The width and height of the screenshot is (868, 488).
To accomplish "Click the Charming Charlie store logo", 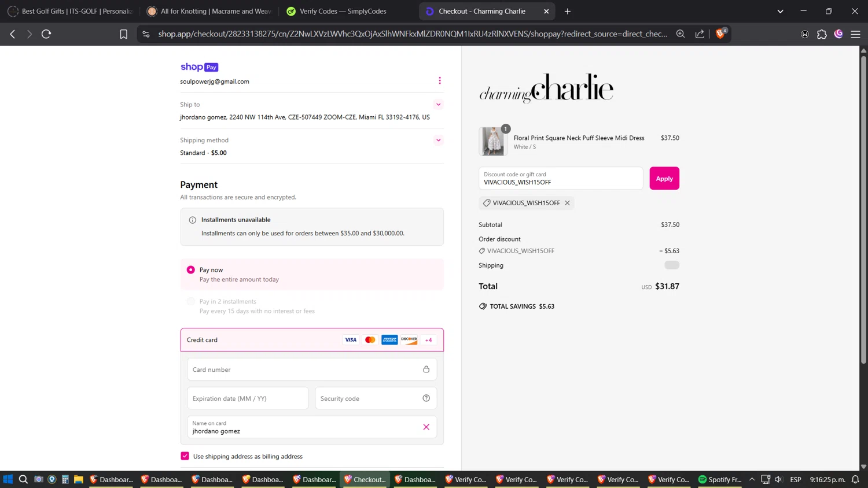I will (546, 88).
